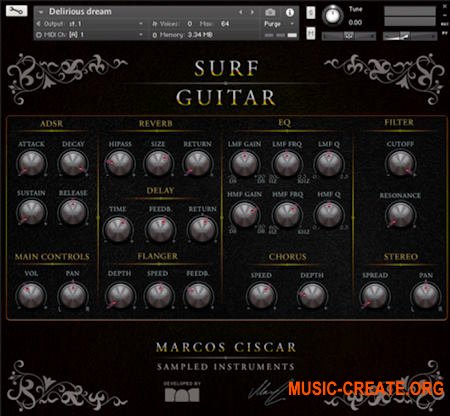Click the Delay Feedb. knob
This screenshot has width=450, height=416.
click(160, 229)
